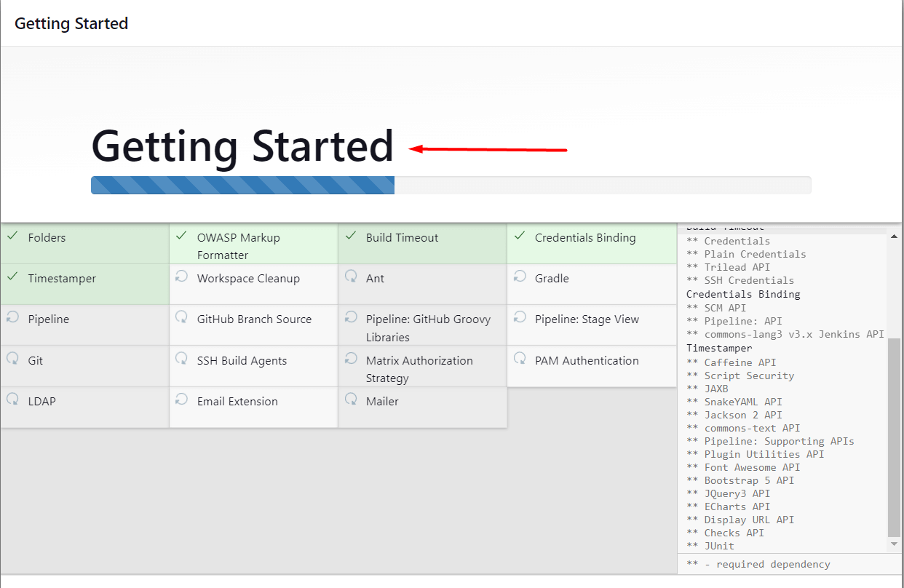Select the Credentials Binding plugin label

[585, 238]
